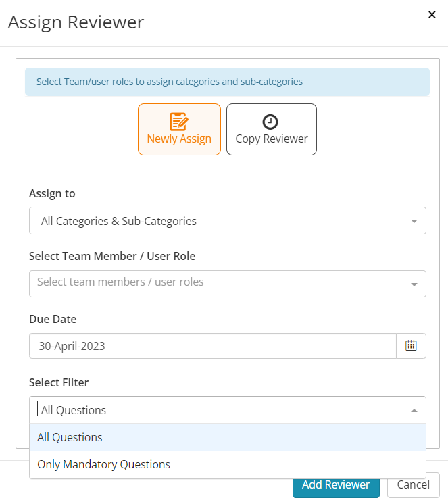Choose All Questions from the list
This screenshot has height=500, width=448.
pos(228,437)
